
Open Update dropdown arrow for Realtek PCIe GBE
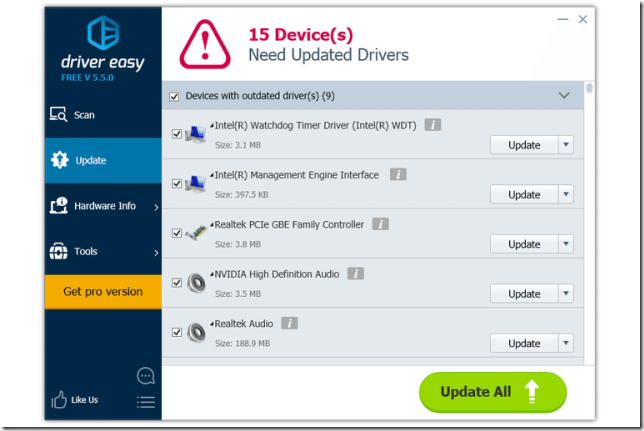(566, 244)
